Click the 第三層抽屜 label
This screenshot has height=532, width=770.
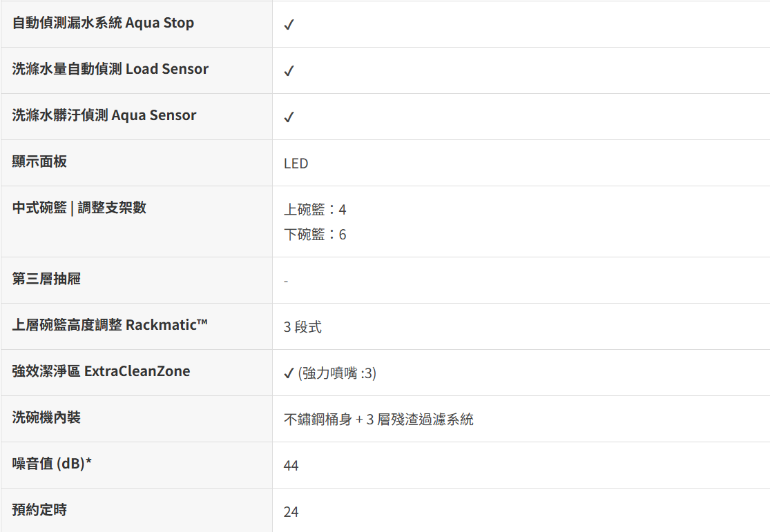click(46, 279)
